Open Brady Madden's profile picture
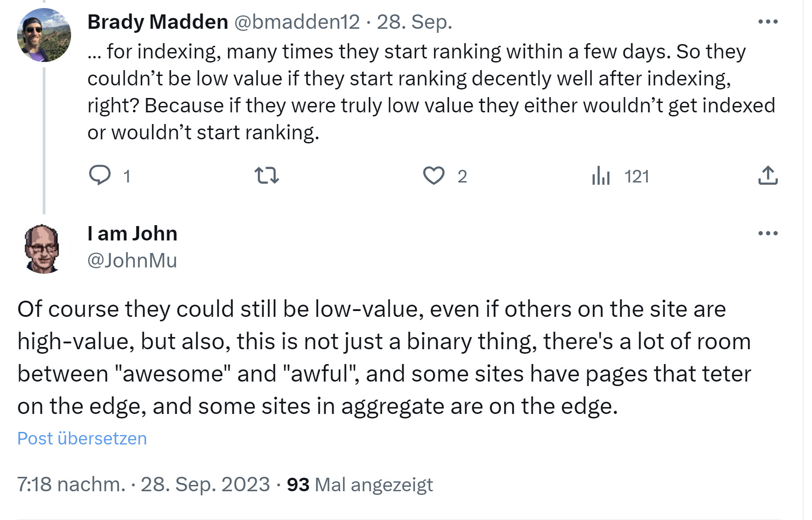 click(44, 35)
